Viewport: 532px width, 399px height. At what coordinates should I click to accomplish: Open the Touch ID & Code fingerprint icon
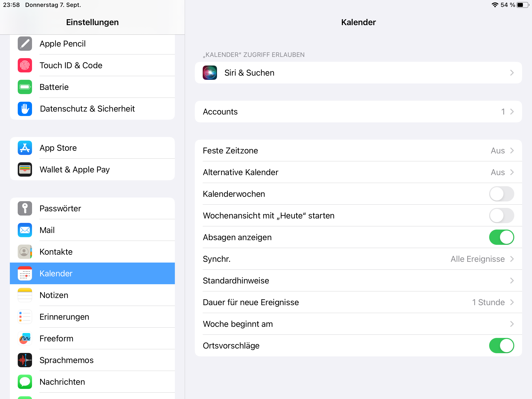pos(25,65)
